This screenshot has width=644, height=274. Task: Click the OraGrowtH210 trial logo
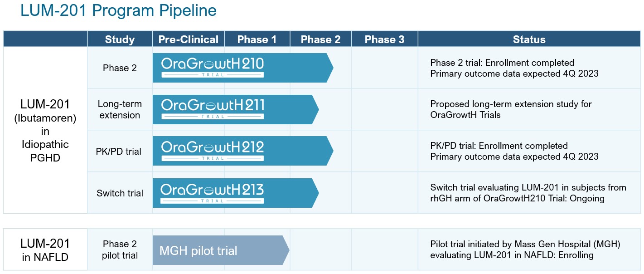(213, 67)
